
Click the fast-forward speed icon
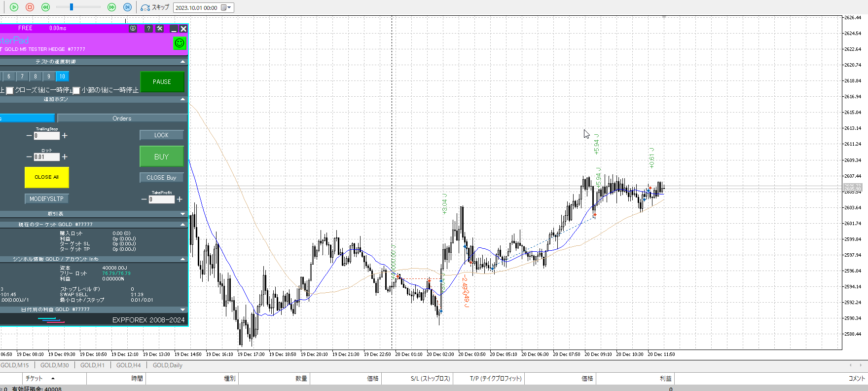tap(111, 7)
